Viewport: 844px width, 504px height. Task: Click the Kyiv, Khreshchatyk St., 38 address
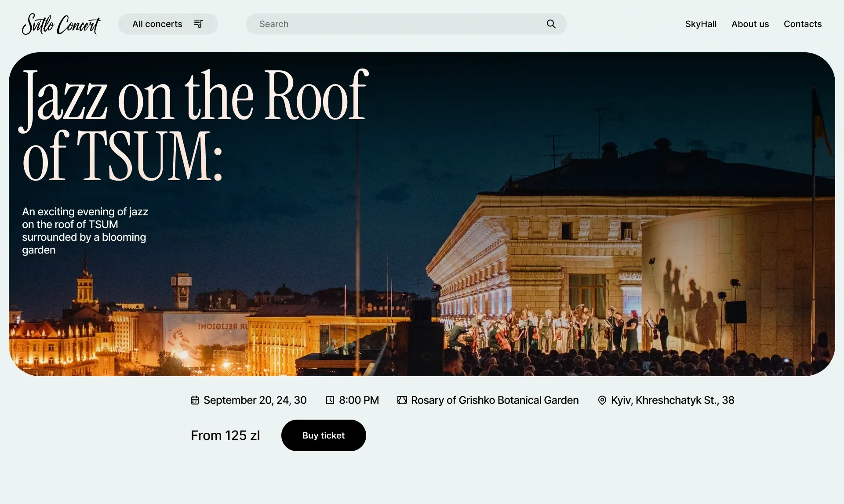(x=673, y=400)
